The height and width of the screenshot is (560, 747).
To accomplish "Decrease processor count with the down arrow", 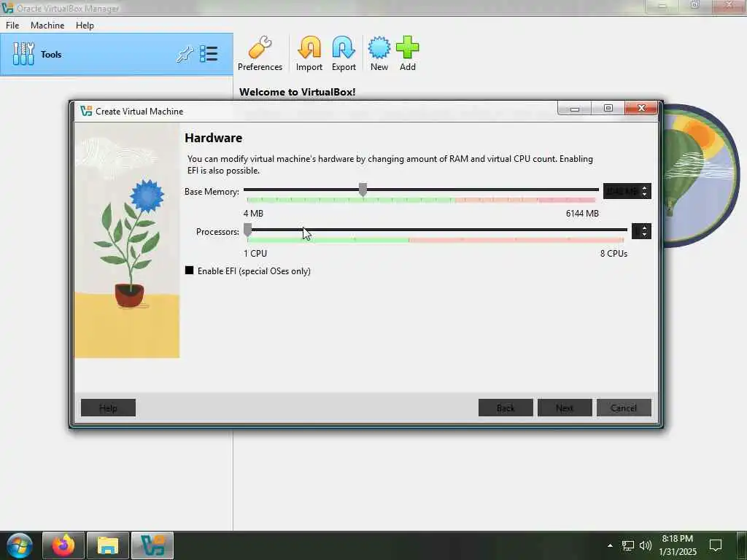I will 645,234.
